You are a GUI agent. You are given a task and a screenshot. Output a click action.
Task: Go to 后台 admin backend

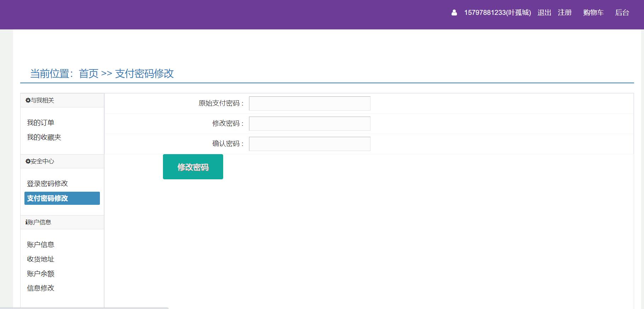tap(622, 13)
